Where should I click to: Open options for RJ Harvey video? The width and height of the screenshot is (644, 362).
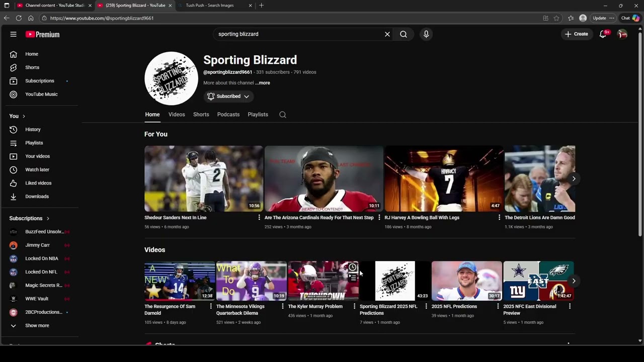click(499, 218)
